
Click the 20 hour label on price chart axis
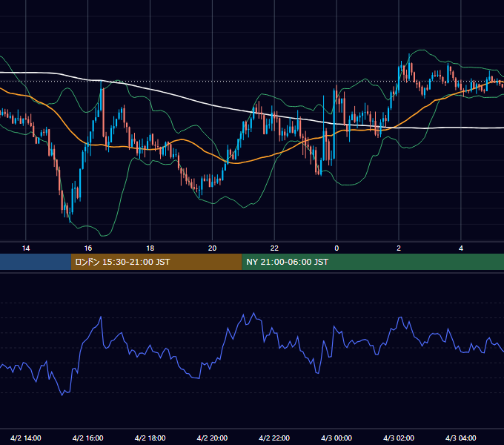coord(212,248)
